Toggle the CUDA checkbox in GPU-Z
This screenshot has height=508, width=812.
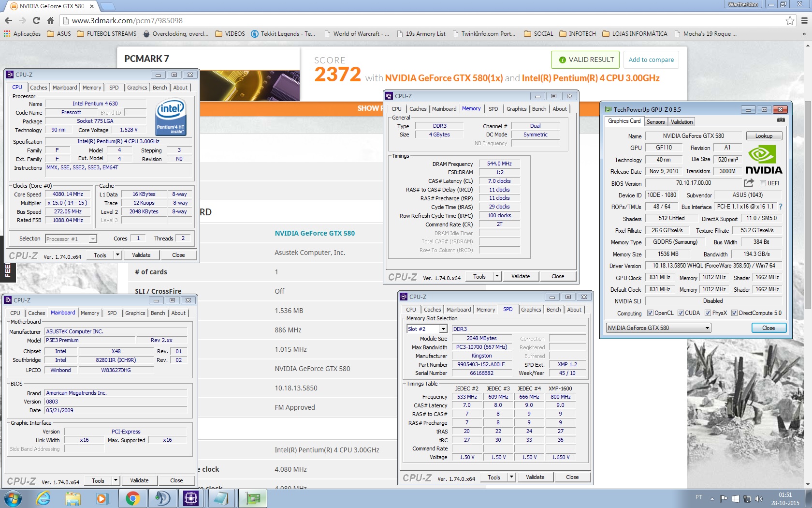point(681,313)
